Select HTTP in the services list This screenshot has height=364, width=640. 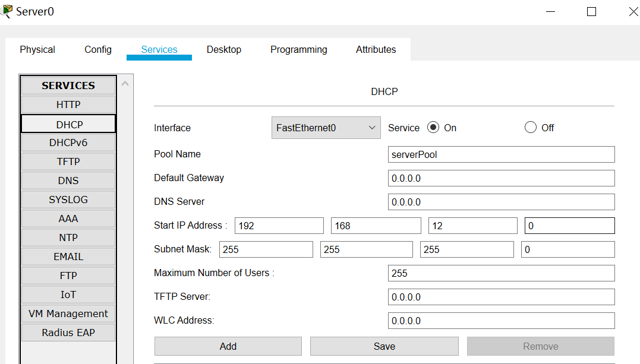tap(68, 105)
